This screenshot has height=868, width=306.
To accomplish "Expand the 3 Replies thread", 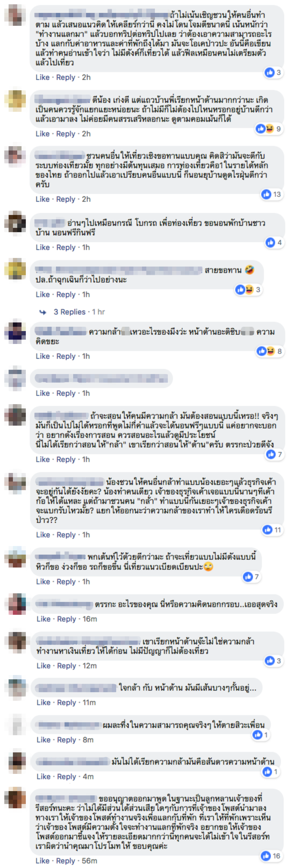I will [x=70, y=312].
